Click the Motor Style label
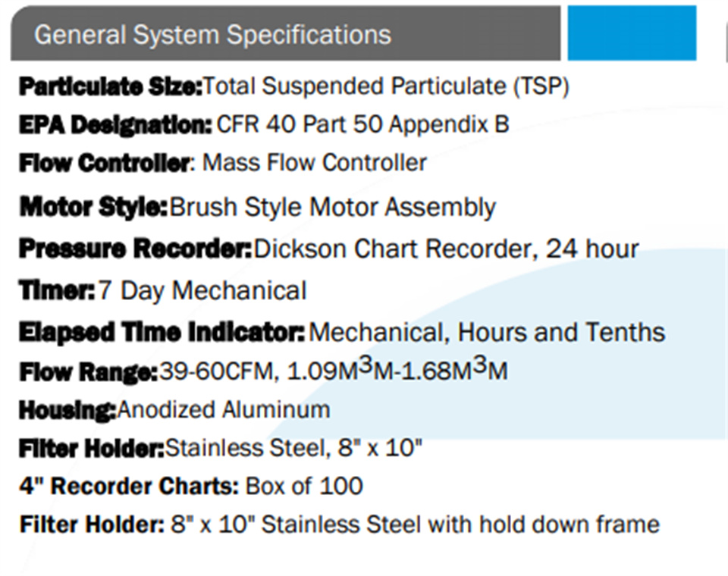728x576 pixels. pos(93,207)
